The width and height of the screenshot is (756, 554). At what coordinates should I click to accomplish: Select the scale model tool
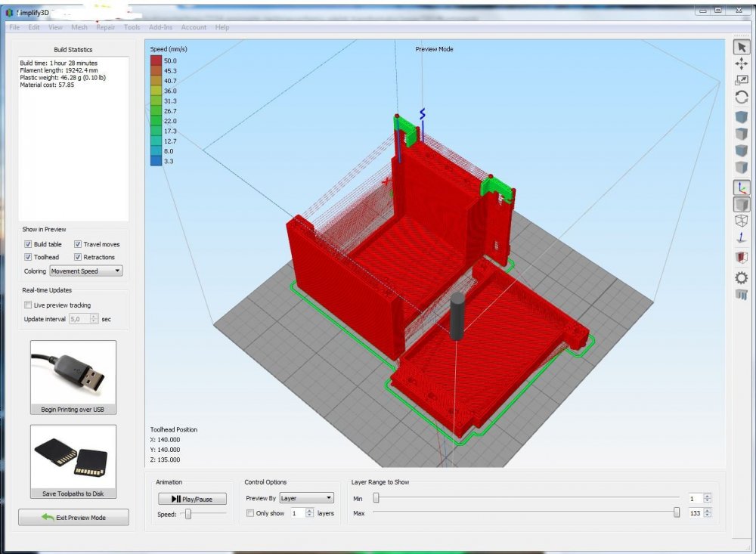click(741, 80)
